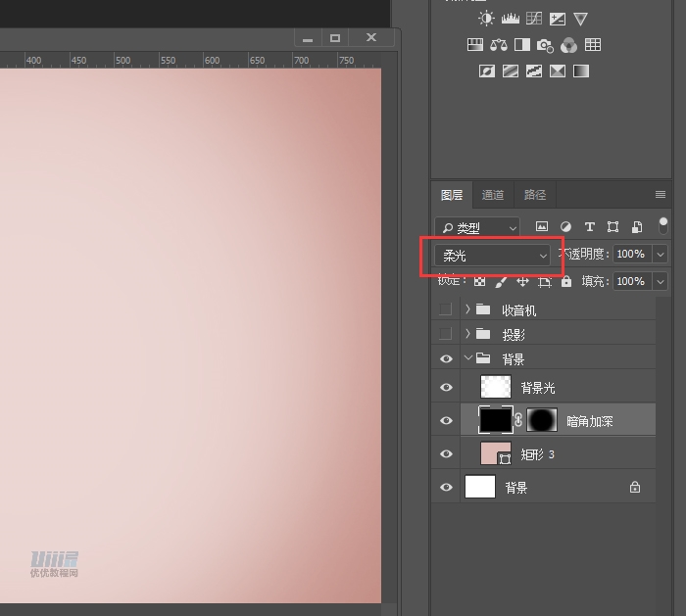The image size is (686, 616).
Task: Click the lock all icon
Action: tap(565, 281)
